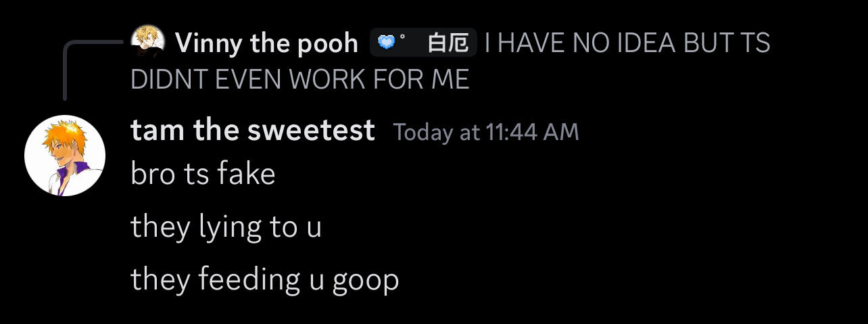This screenshot has height=324, width=868.
Task: Open profile via 'tam the sweetest' username
Action: [253, 130]
